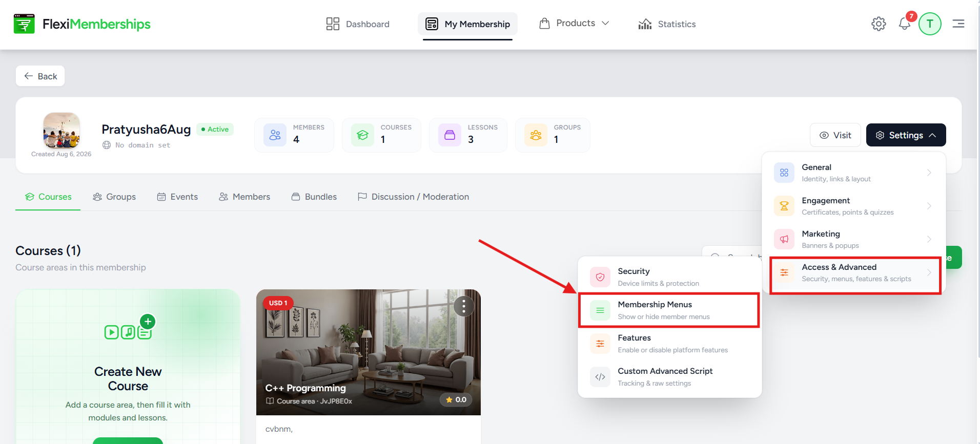Collapse the Settings dropdown button

(906, 135)
